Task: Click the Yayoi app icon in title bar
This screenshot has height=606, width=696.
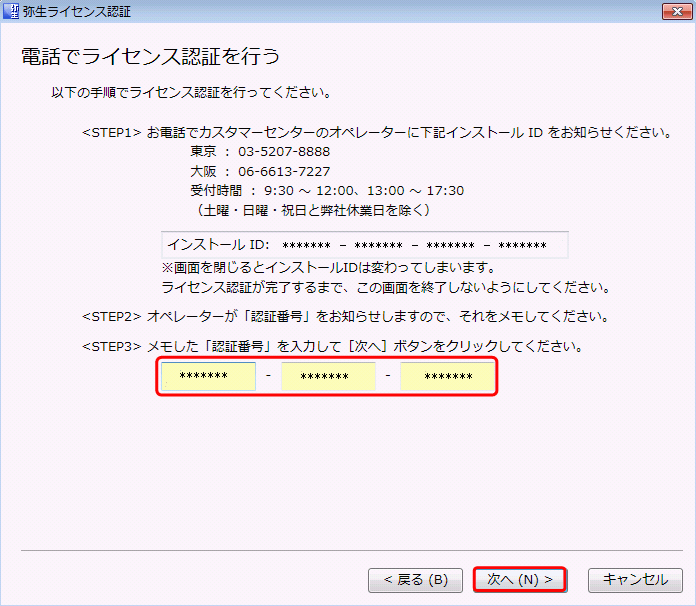Action: 12,13
